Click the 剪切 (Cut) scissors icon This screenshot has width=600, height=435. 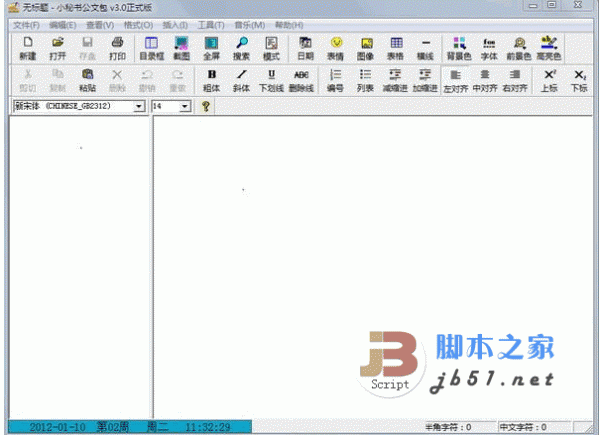point(28,80)
